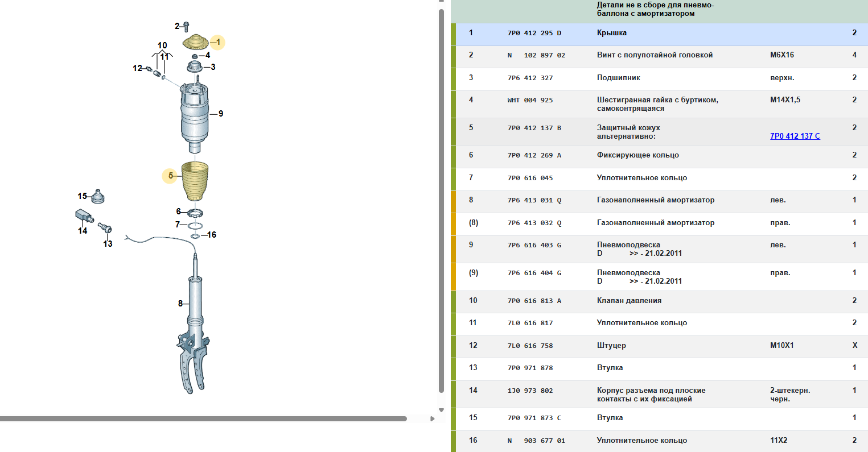Click the protective boot drawing above ring 6

(x=195, y=181)
